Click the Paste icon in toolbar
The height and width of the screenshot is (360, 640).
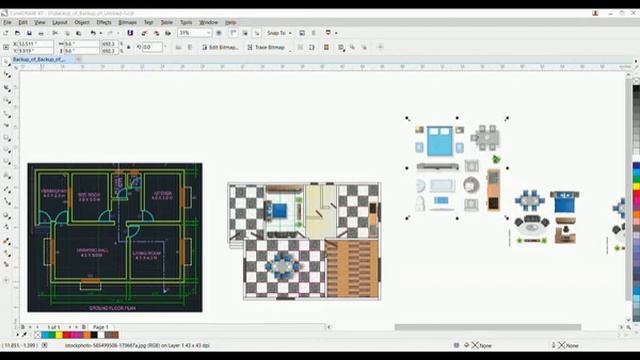click(x=79, y=33)
